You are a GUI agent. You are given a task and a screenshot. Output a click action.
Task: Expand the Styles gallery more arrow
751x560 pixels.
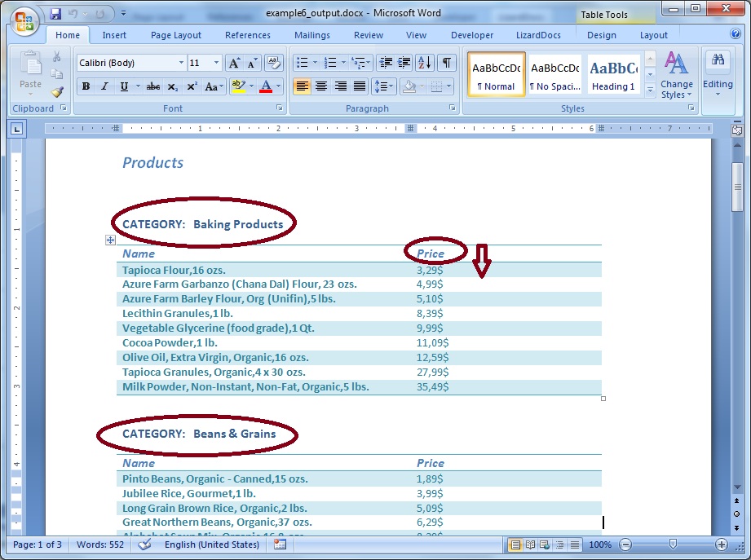(650, 90)
